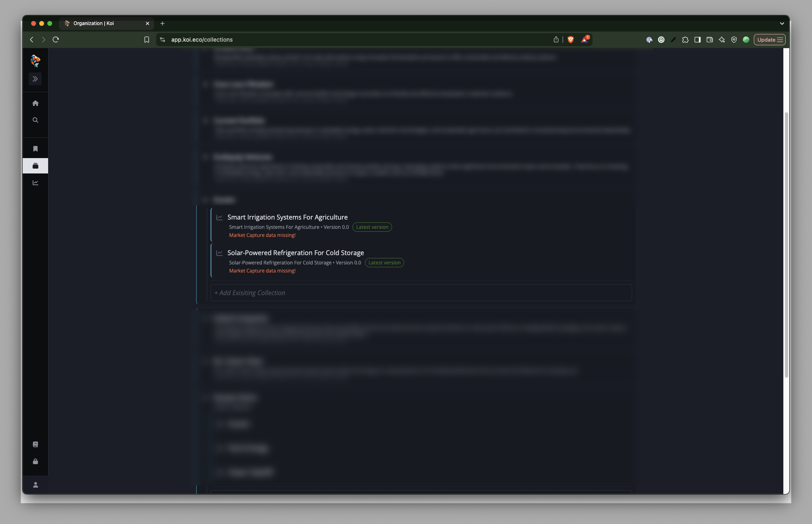The height and width of the screenshot is (524, 812).
Task: Click Latest version badge on Smart Irrigation
Action: [372, 227]
